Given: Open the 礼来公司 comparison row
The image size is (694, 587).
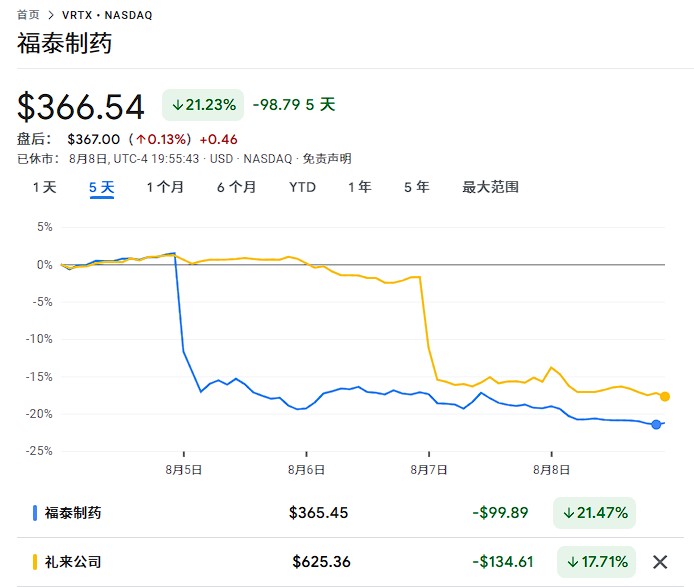Looking at the screenshot, I should 350,562.
